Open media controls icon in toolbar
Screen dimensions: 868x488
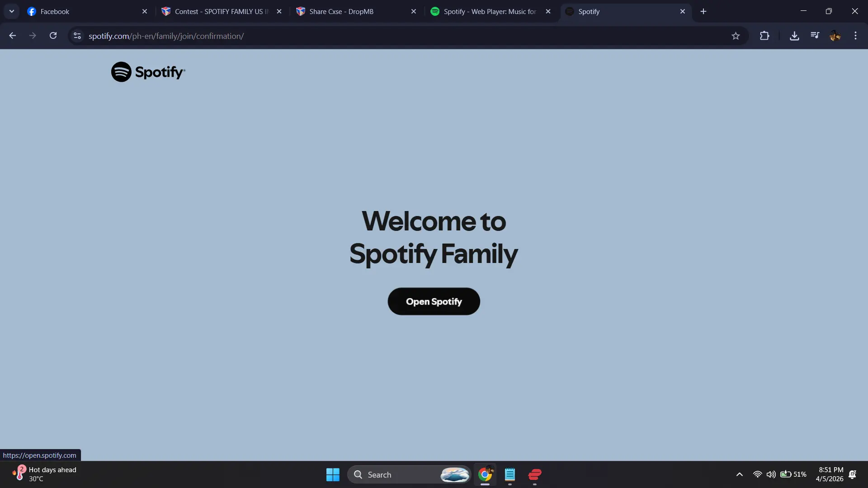click(815, 36)
